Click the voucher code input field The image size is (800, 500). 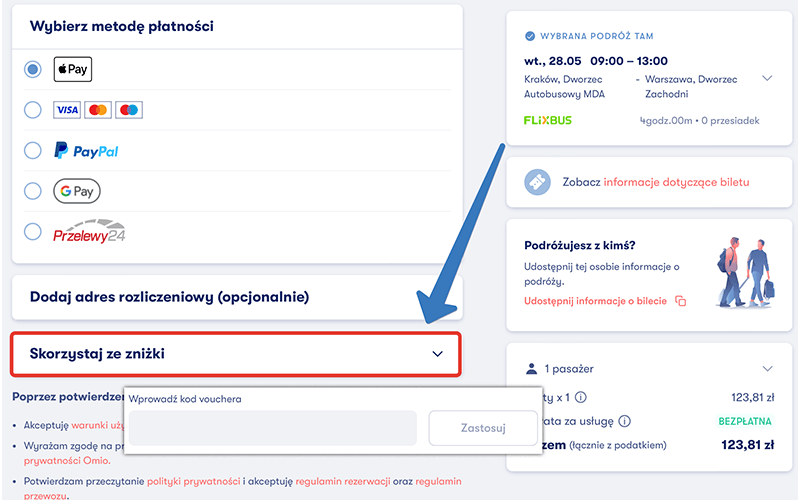273,428
